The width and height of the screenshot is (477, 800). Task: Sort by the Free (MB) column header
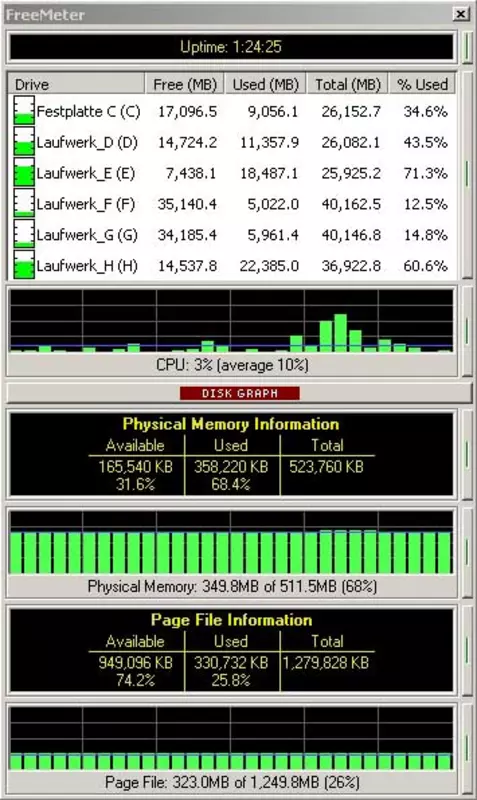(185, 84)
